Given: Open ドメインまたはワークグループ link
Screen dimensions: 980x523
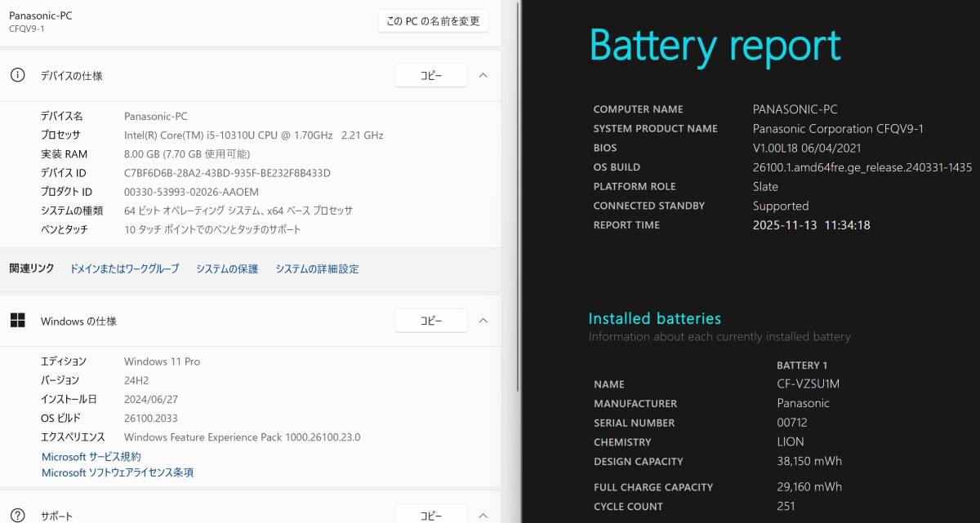Looking at the screenshot, I should 124,268.
